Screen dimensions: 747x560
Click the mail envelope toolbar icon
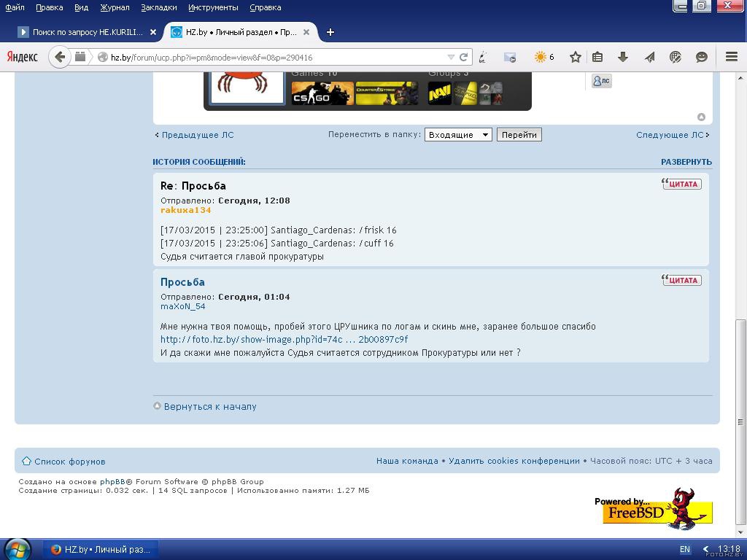(510, 57)
